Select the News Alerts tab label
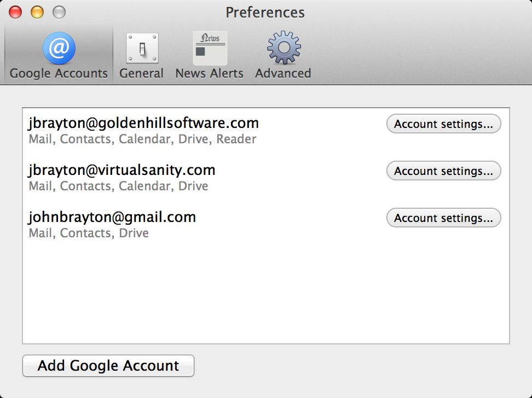This screenshot has width=532, height=398. 210,73
